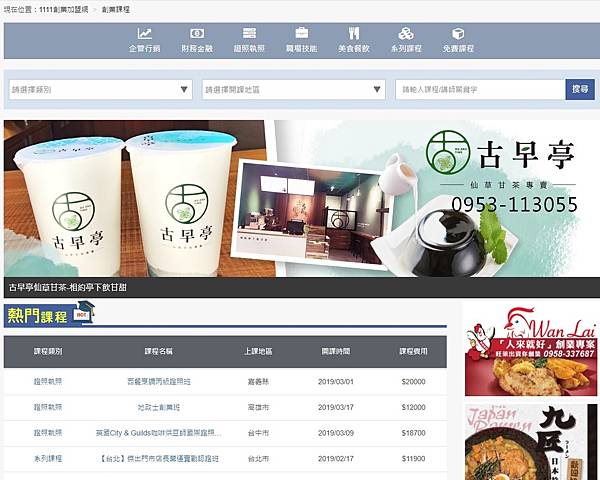Viewport: 600px width, 480px height.
Task: Open the 【台北】傑出門市店長 course link
Action: 158,459
